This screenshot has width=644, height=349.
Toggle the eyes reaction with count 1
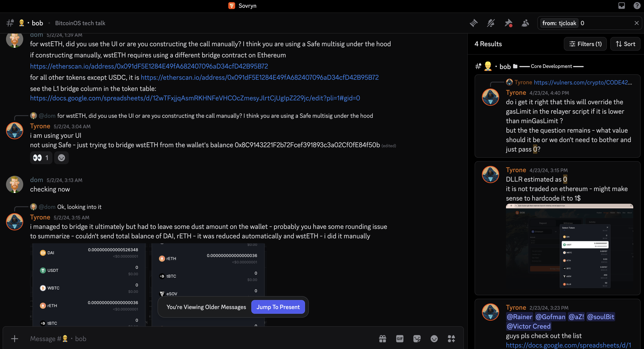pos(41,158)
